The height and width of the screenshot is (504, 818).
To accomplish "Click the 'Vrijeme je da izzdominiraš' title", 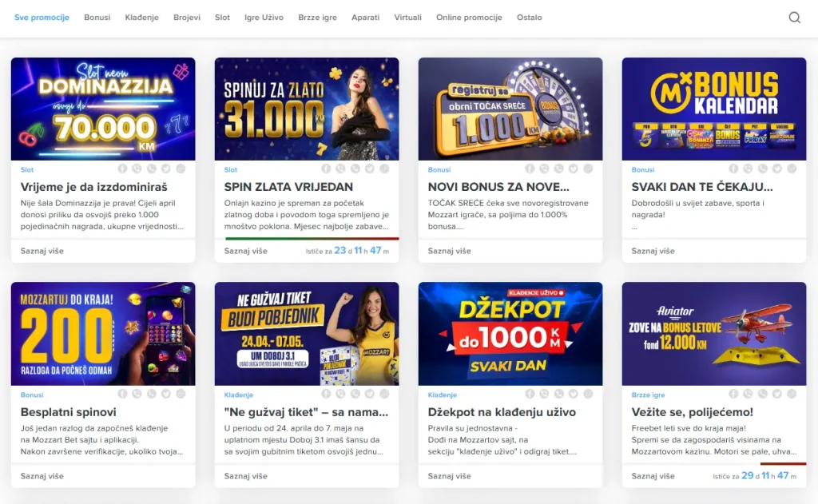I will click(x=94, y=187).
